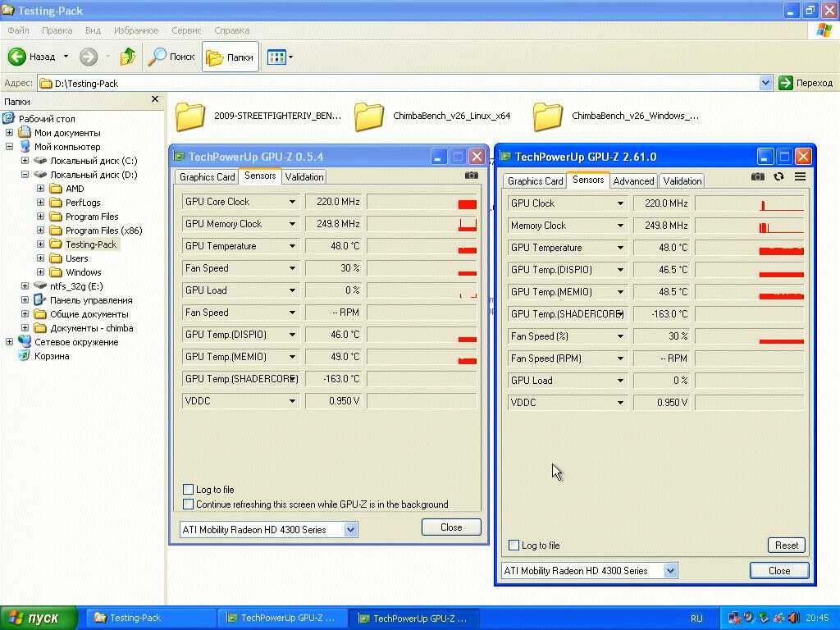Click Close button in GPU-Z 0.5.4

[451, 527]
